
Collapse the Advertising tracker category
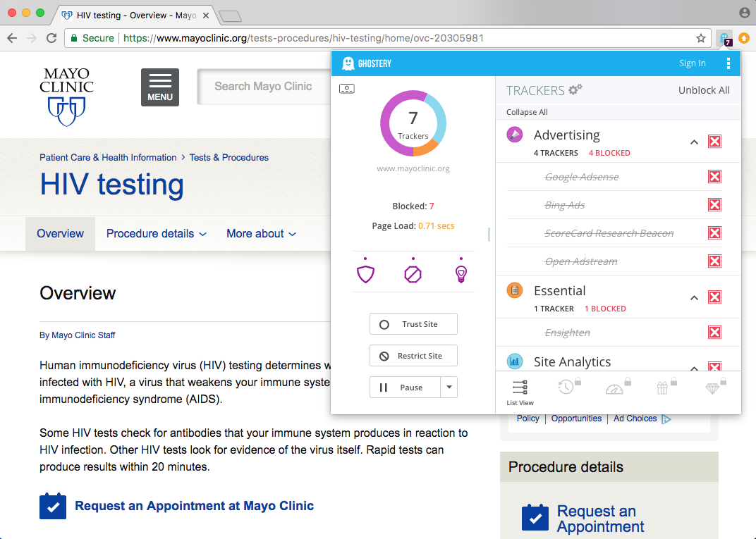694,142
